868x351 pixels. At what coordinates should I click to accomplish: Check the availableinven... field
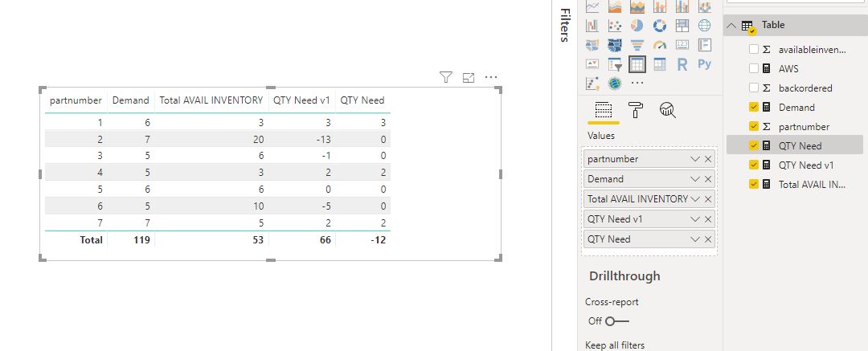(x=753, y=49)
